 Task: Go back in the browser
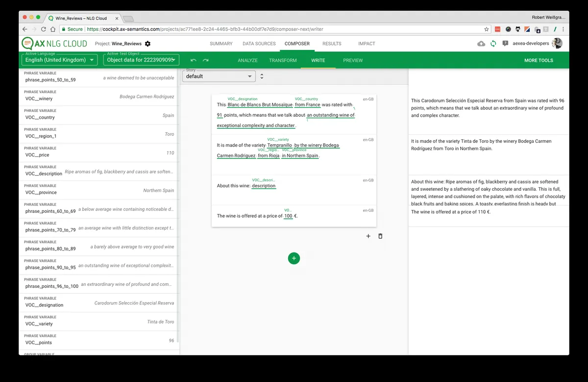25,29
